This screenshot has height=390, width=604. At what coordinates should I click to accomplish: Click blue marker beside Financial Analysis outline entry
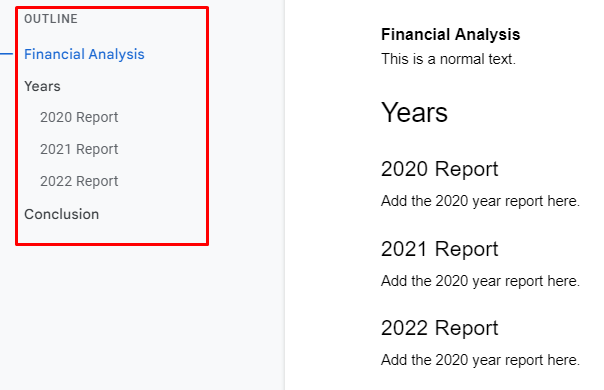pos(7,54)
